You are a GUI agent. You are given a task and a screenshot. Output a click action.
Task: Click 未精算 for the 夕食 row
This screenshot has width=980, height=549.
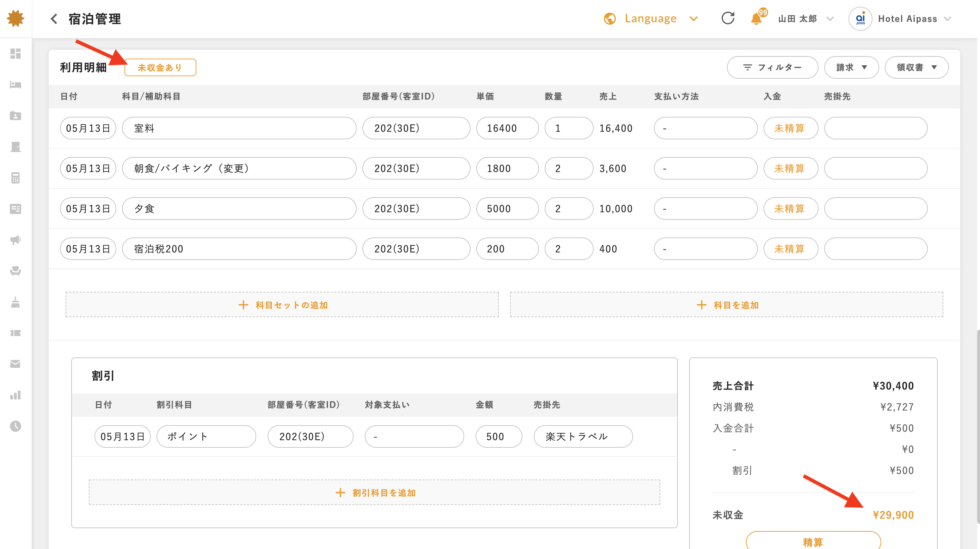[x=791, y=208]
